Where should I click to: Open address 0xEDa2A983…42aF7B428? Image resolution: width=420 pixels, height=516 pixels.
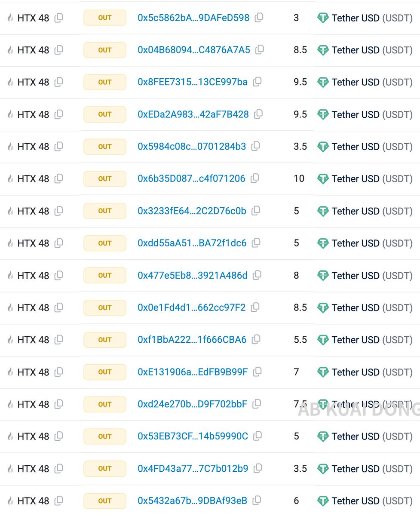point(193,115)
